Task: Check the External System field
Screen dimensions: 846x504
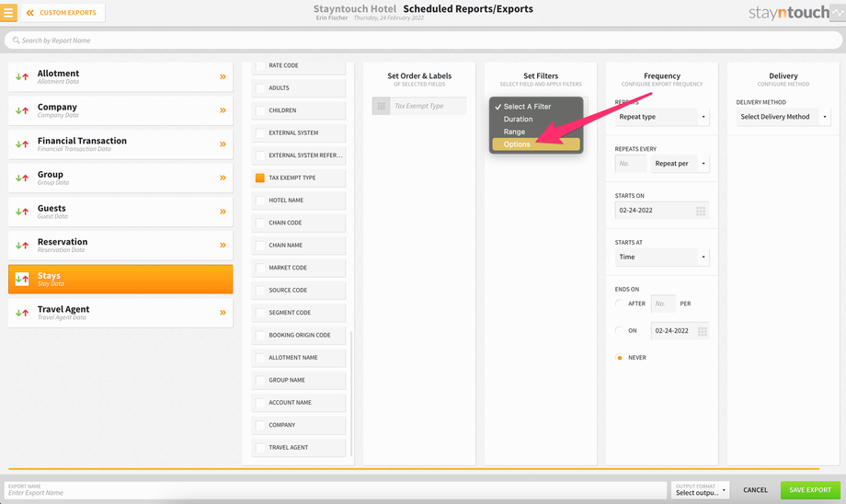Action: coord(260,132)
